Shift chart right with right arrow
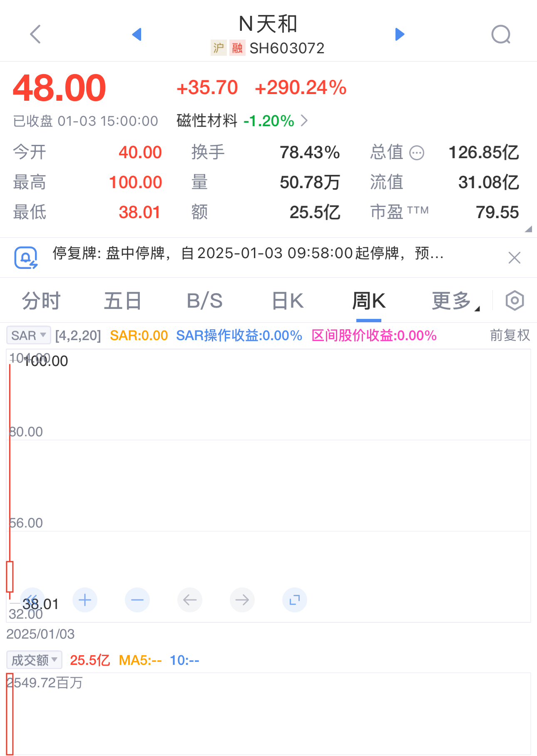The width and height of the screenshot is (537, 756). pos(242,600)
